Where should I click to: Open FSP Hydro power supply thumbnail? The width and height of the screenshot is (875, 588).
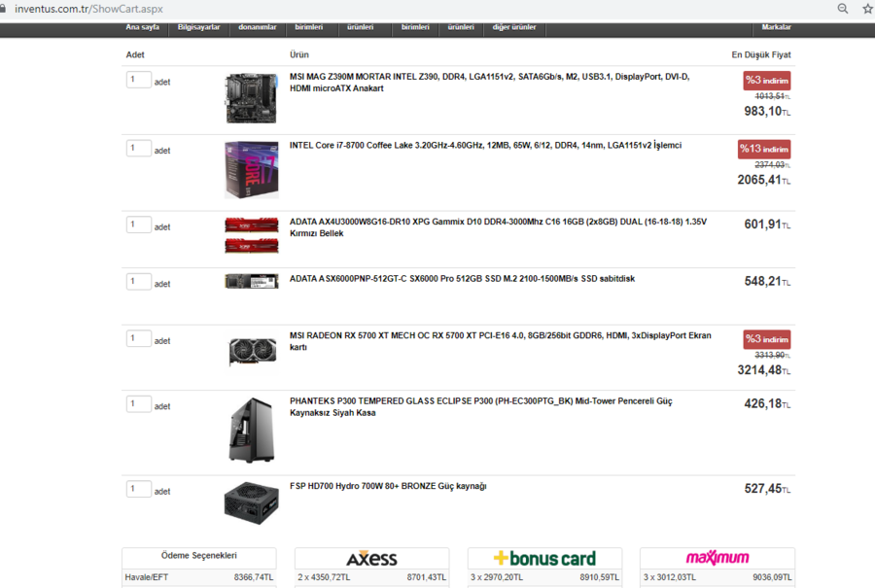tap(251, 503)
